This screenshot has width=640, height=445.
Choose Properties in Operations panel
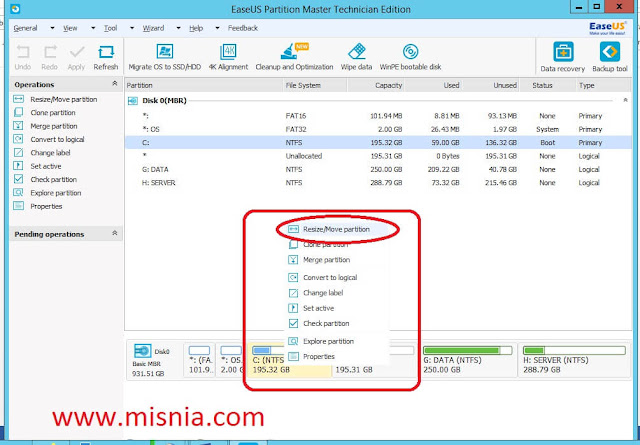(x=38, y=206)
